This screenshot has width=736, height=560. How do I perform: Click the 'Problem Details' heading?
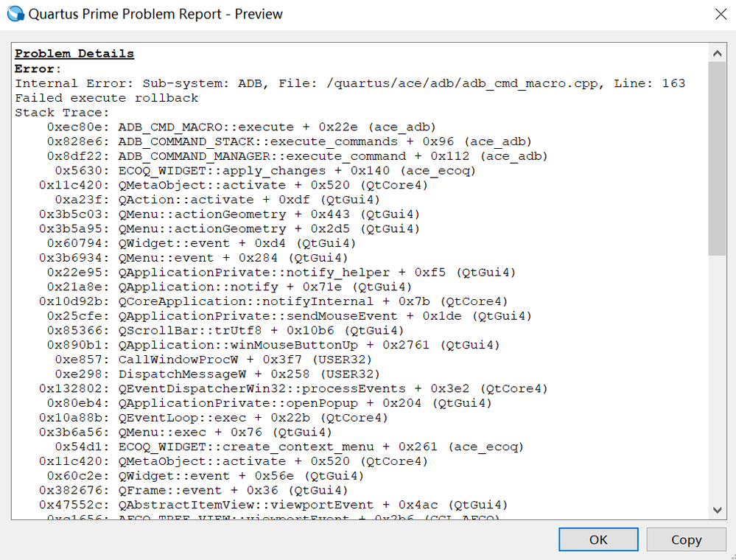click(x=74, y=54)
